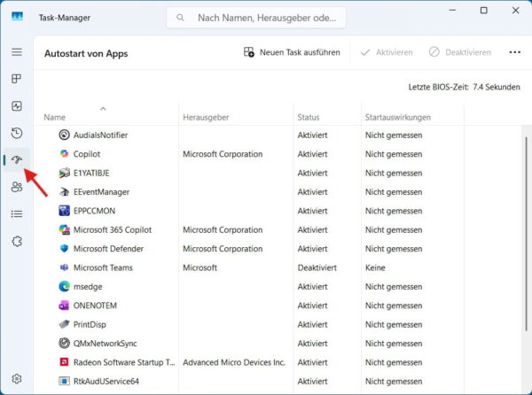
Task: Sort by the Herausgeber column header
Action: point(206,117)
